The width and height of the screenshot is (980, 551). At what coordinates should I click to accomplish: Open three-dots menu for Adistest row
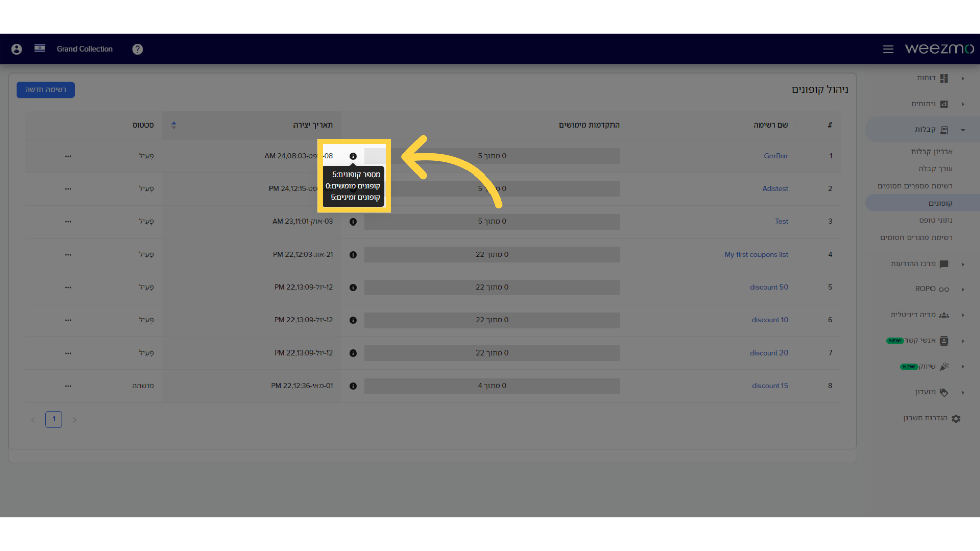[68, 189]
